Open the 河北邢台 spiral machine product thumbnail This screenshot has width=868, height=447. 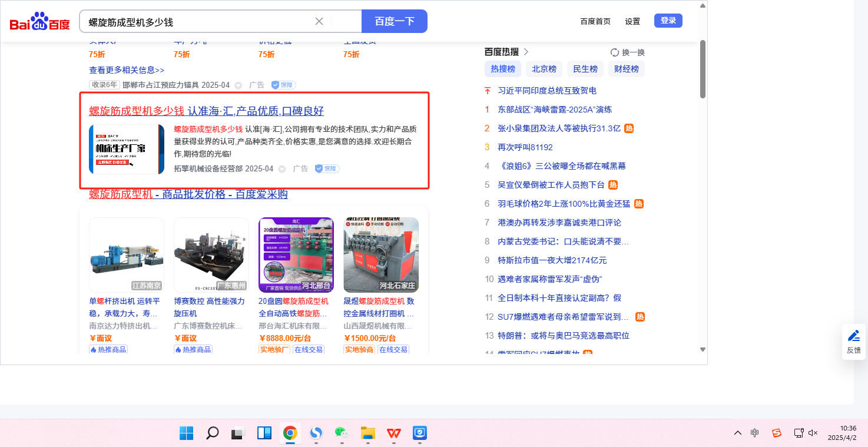[x=296, y=255]
